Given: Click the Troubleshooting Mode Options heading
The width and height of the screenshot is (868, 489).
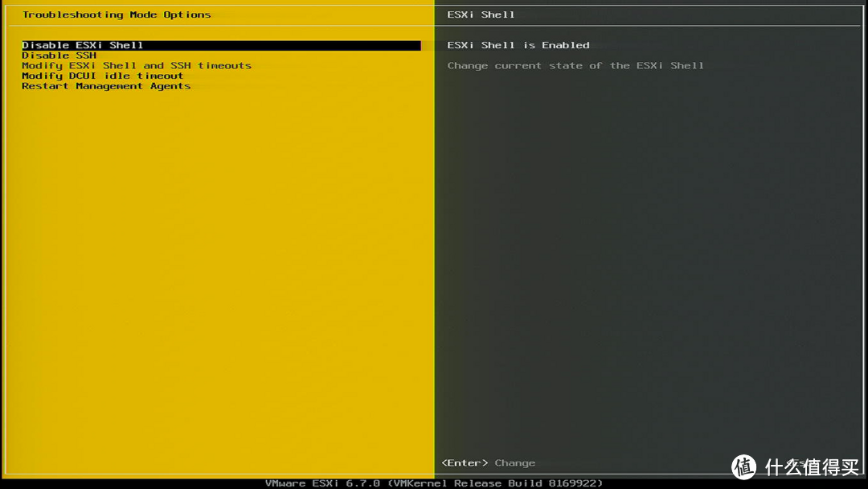Looking at the screenshot, I should [x=117, y=14].
